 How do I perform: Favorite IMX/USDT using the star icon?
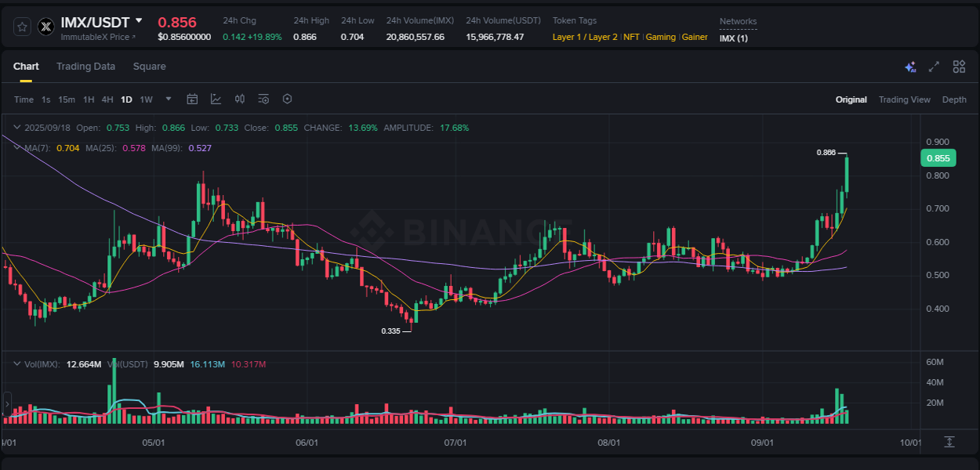[21, 26]
